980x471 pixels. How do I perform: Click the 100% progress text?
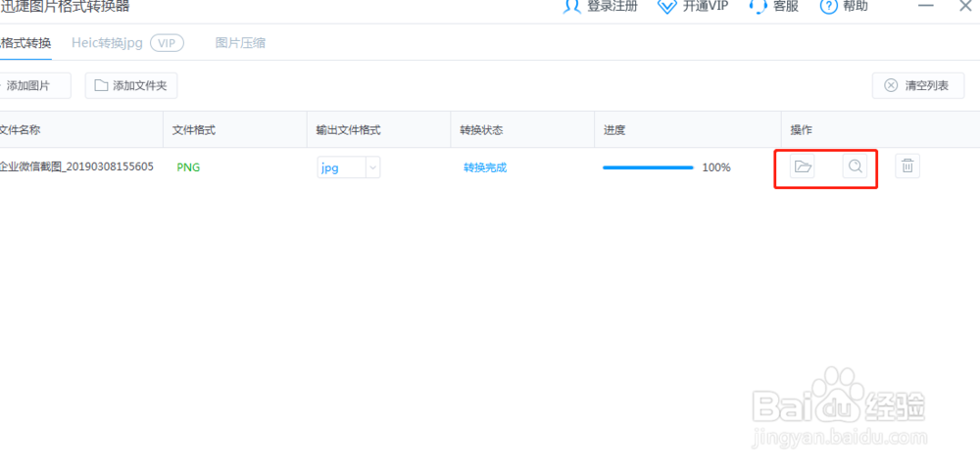(x=716, y=167)
